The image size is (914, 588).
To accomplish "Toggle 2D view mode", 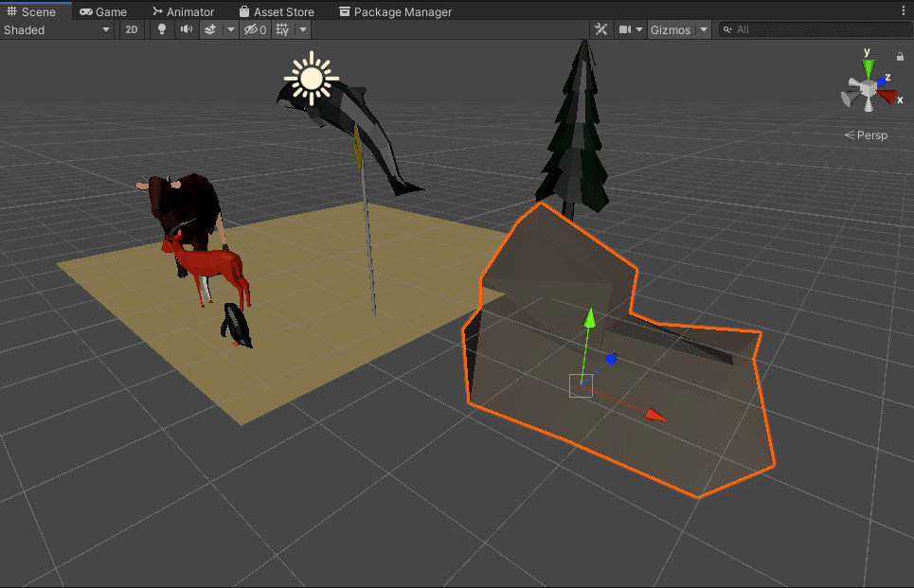I will pos(132,29).
